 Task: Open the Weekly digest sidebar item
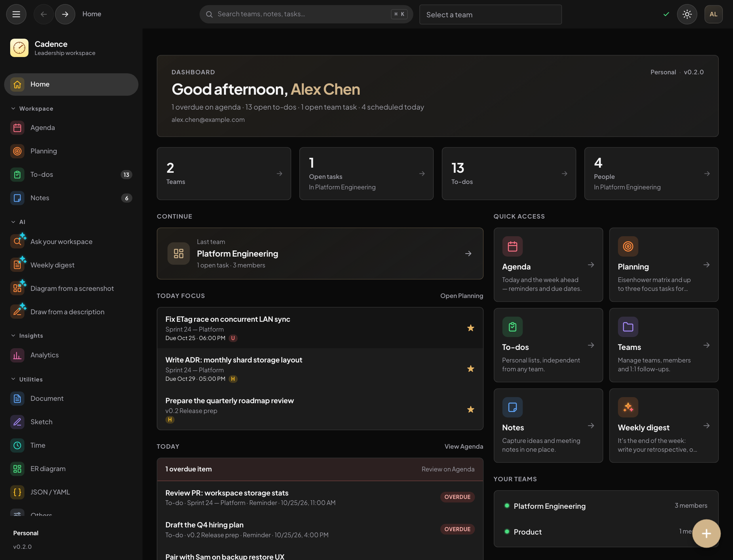(71, 265)
